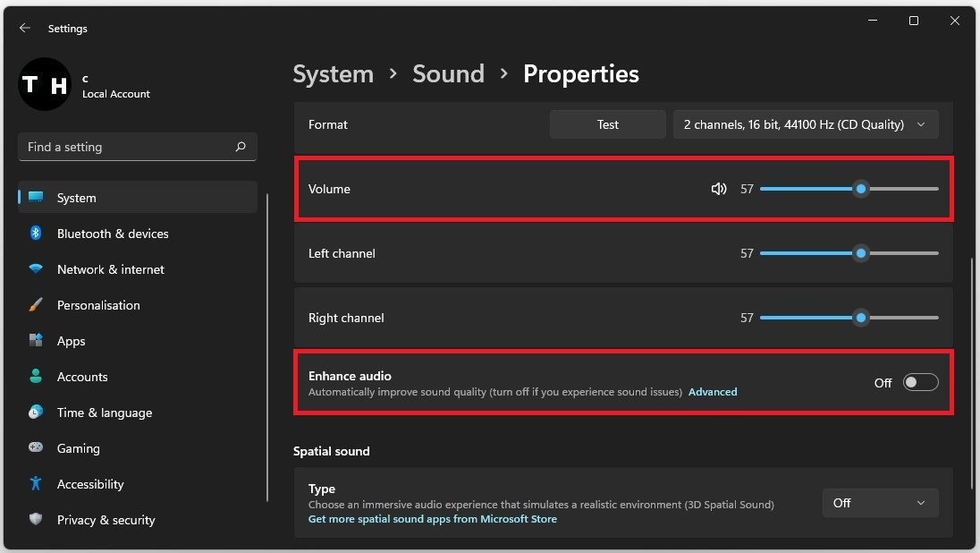Open the Advanced enhance audio link
This screenshot has width=980, height=553.
click(713, 392)
